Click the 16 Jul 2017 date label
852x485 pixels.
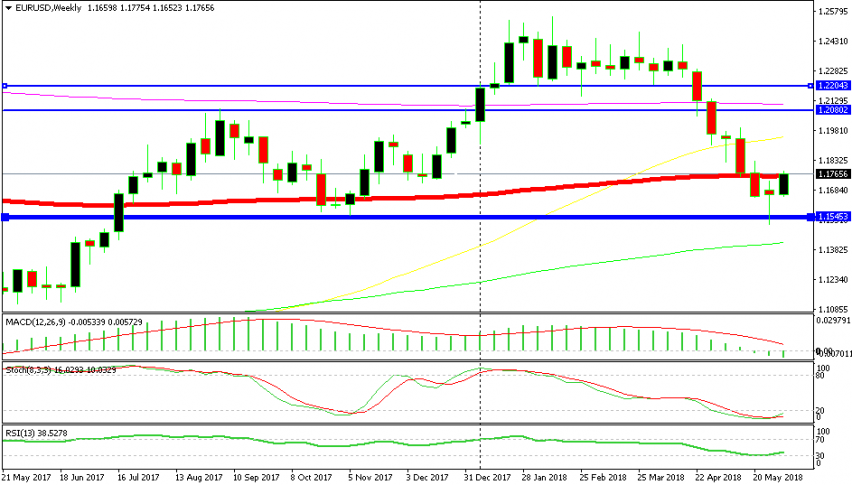138,477
